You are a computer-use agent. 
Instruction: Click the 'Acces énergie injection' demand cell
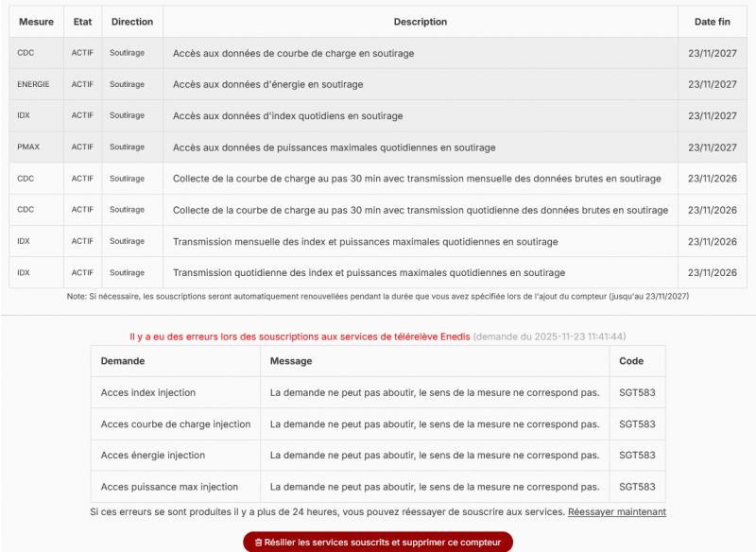click(153, 455)
